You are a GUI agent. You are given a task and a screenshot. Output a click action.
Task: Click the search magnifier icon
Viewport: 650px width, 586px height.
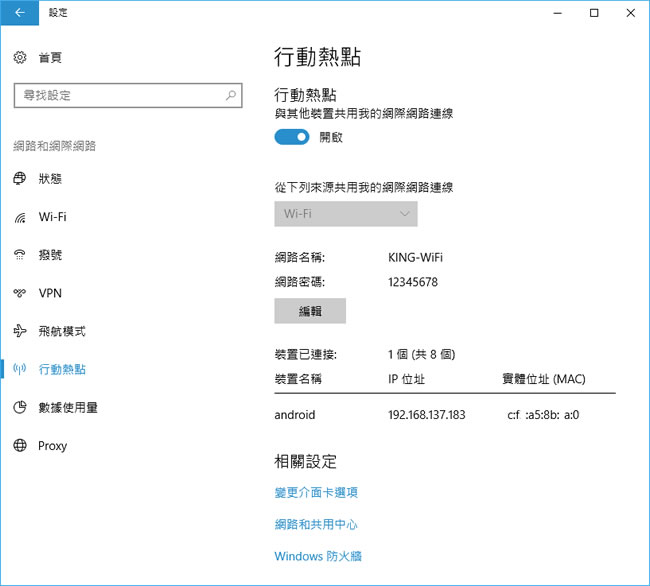[x=231, y=96]
